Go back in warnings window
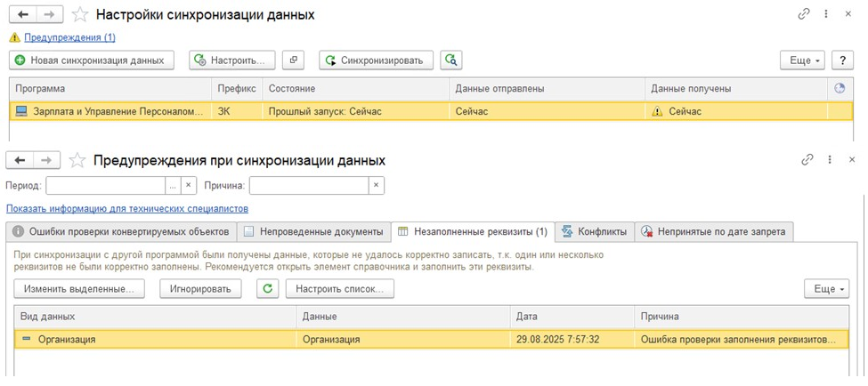The height and width of the screenshot is (386, 868). [20, 160]
